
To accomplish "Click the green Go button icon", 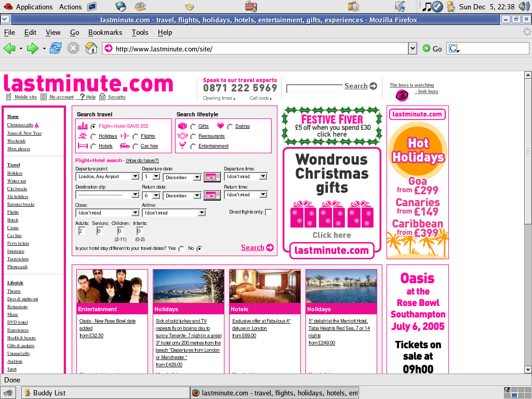I will [x=427, y=48].
